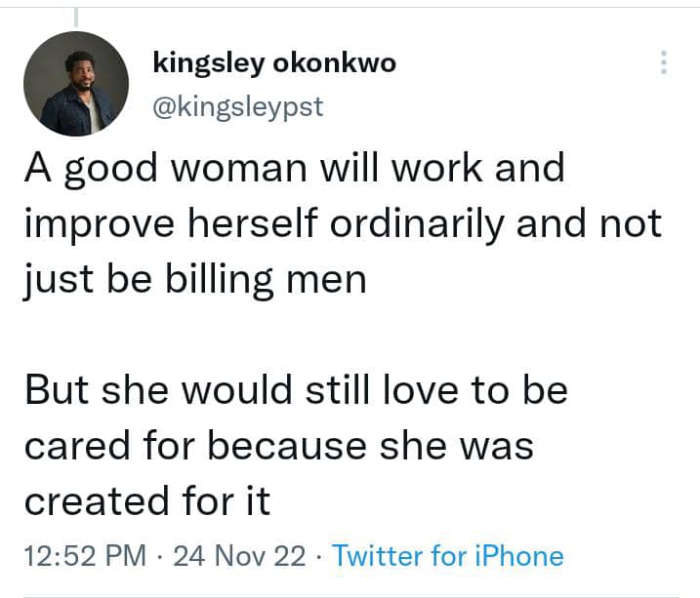Screen dimensions: 700x598
Task: Click the word "billing" in the tweet
Action: pos(226,280)
